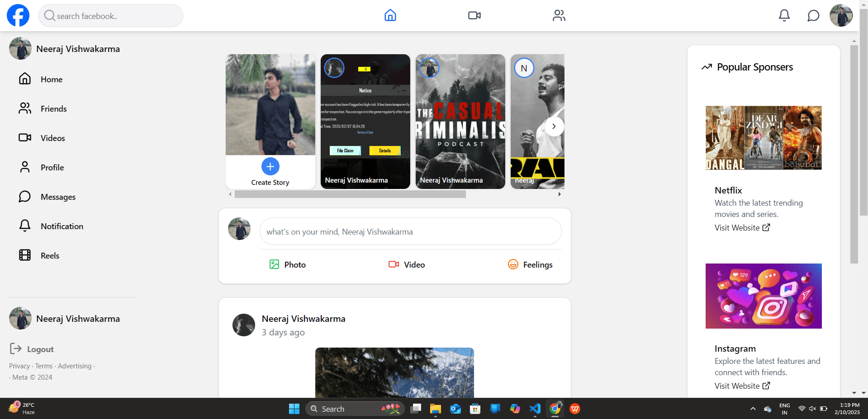Select Home from the left sidebar

tap(51, 79)
